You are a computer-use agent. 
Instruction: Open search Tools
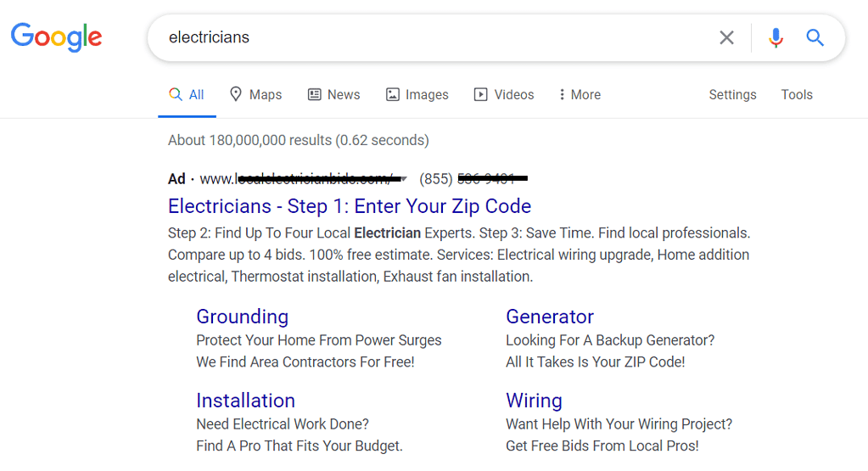(x=797, y=95)
